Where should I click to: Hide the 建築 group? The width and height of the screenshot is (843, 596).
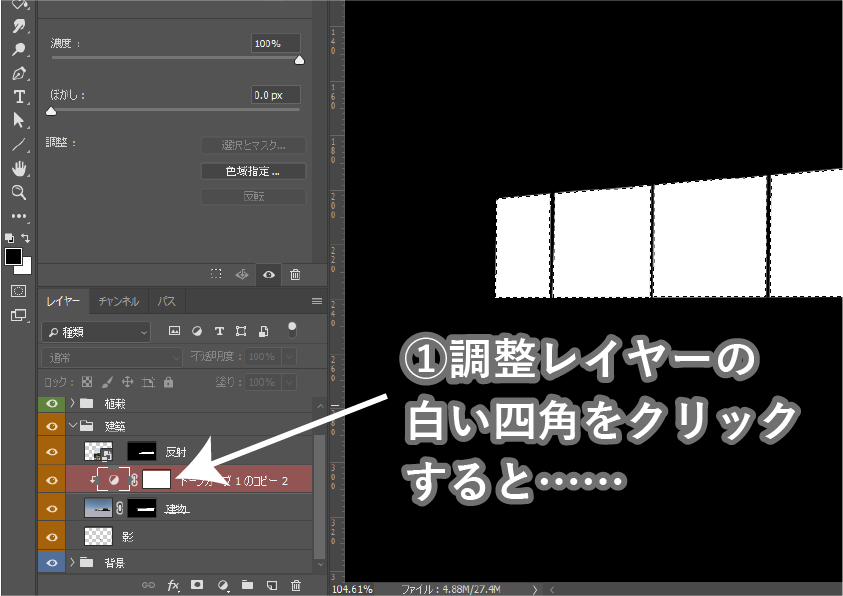tap(52, 426)
